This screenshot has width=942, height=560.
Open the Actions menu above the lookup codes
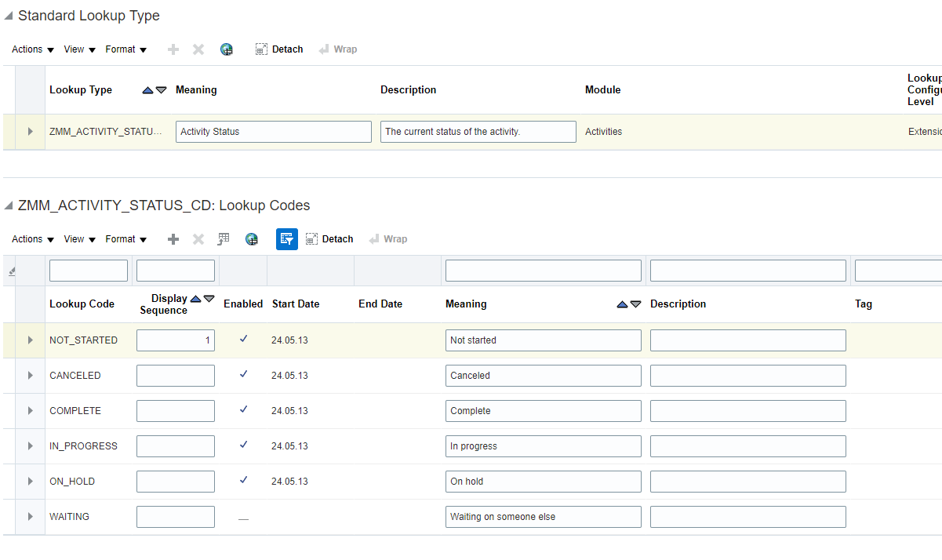click(27, 239)
